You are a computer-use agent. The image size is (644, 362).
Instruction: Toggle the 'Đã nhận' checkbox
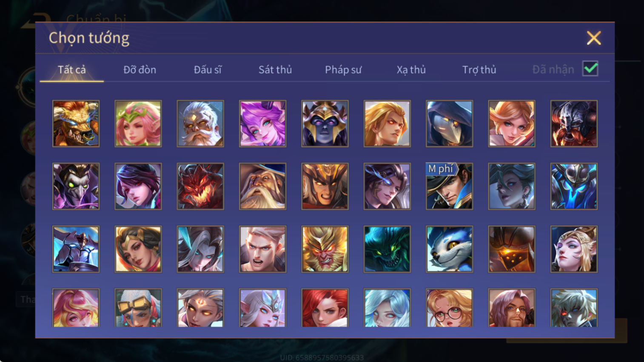(590, 69)
